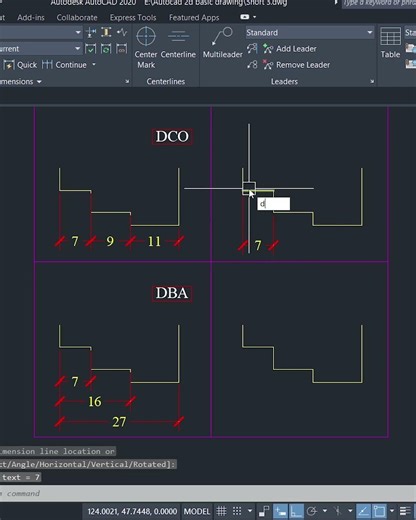Click the ribbon minimize panel icon
416x520 pixels.
244,17
